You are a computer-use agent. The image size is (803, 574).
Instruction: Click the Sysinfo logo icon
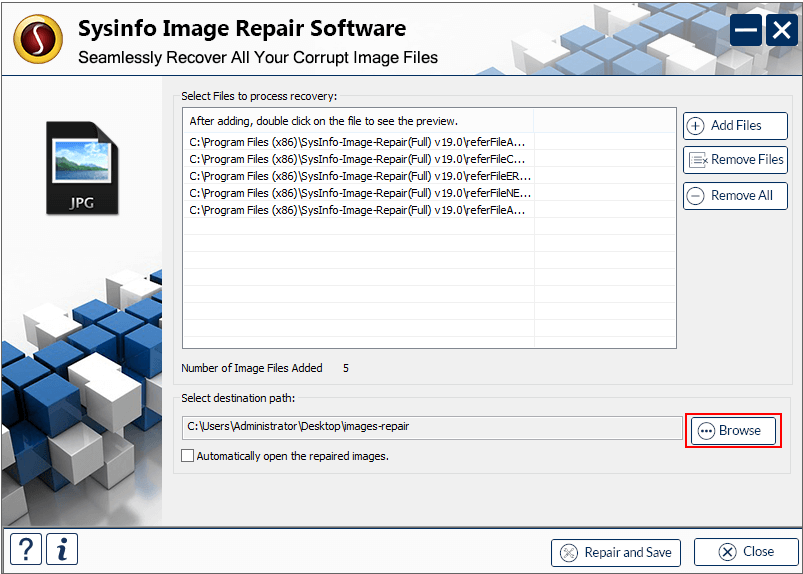38,38
